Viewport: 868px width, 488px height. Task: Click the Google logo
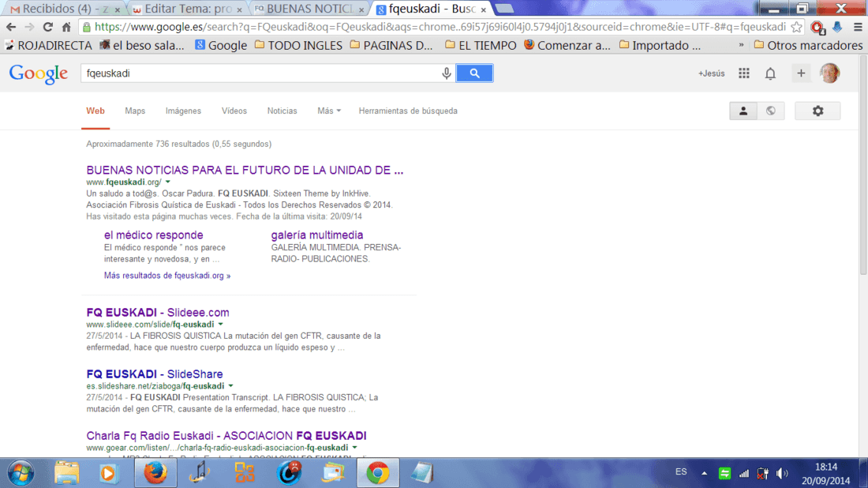(38, 74)
